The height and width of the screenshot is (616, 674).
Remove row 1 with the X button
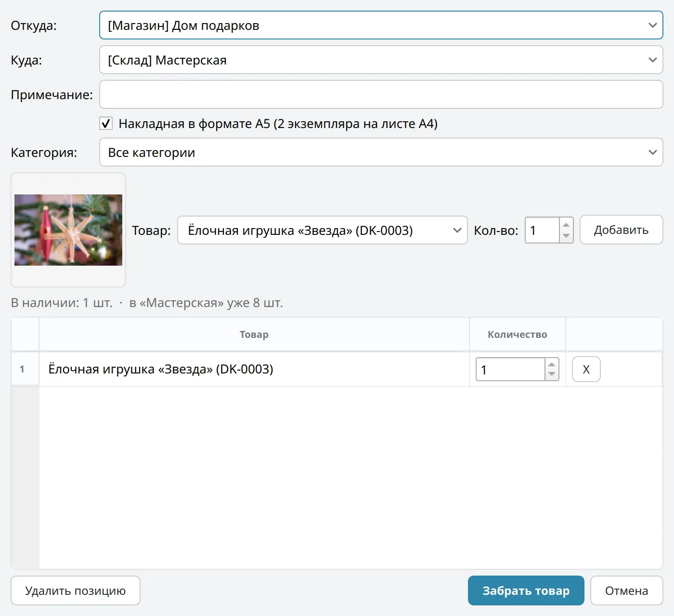[x=586, y=369]
